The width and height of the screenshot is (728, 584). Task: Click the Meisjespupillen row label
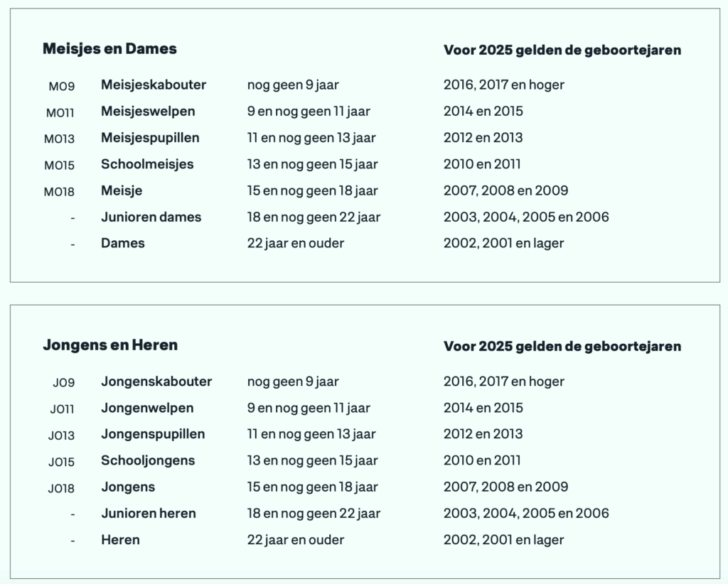[x=151, y=139]
